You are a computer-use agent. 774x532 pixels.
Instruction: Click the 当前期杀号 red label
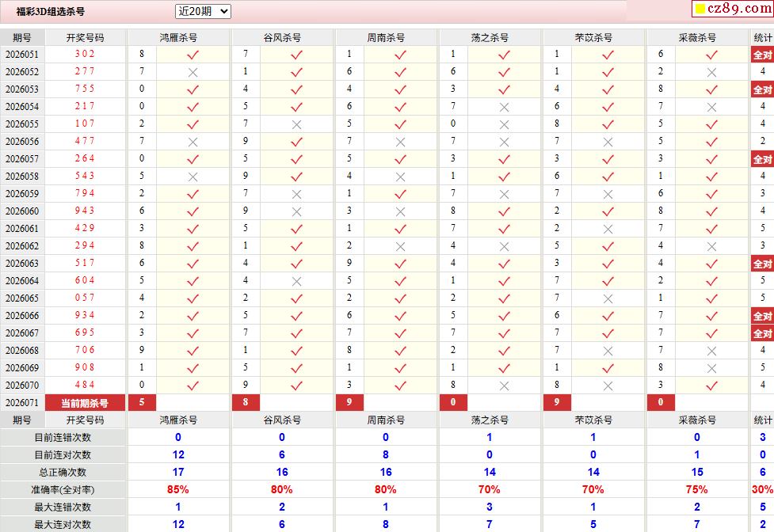[x=85, y=403]
